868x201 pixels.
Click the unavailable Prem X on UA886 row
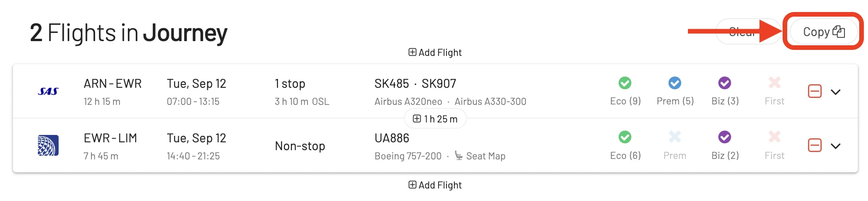(x=675, y=137)
